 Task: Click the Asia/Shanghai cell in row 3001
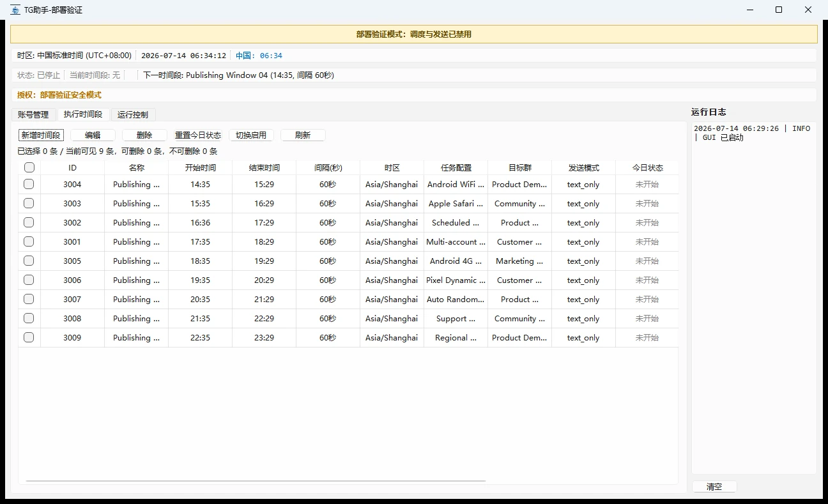(392, 241)
